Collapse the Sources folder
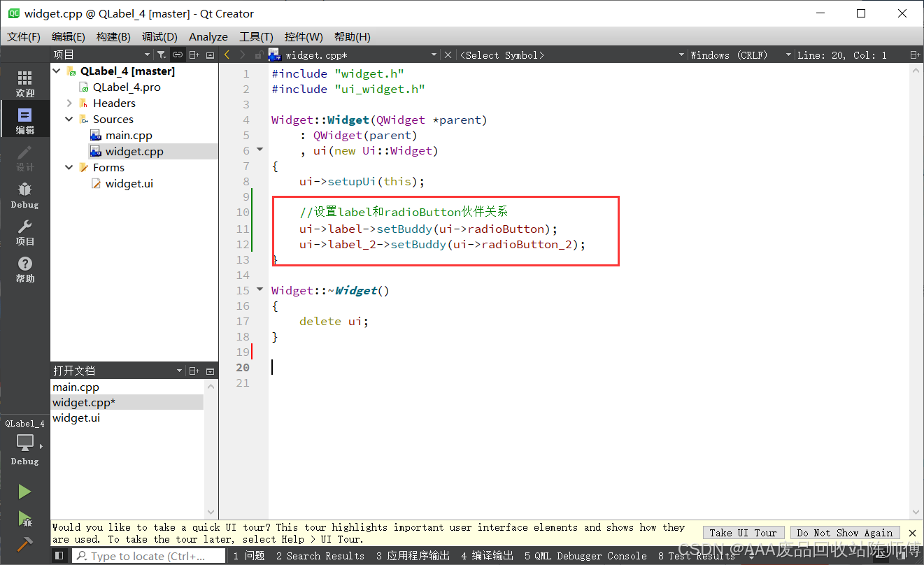This screenshot has height=565, width=924. tap(69, 120)
